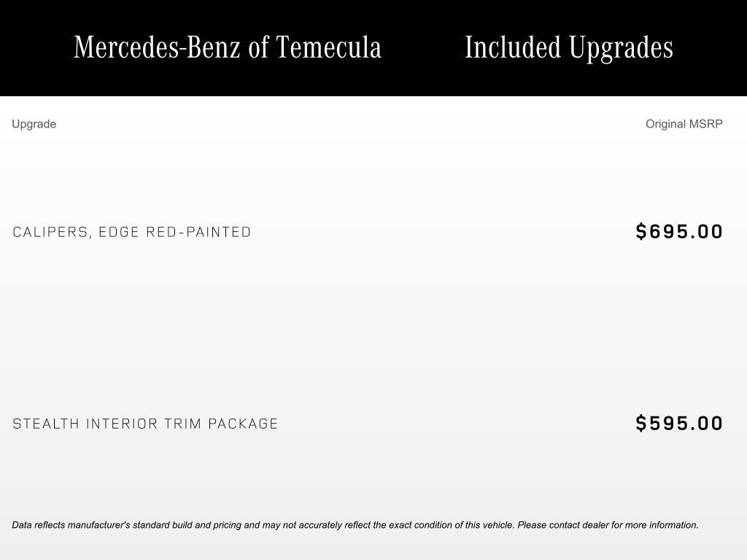Image resolution: width=747 pixels, height=560 pixels.
Task: Click the word Temecula in the header
Action: pyautogui.click(x=328, y=47)
